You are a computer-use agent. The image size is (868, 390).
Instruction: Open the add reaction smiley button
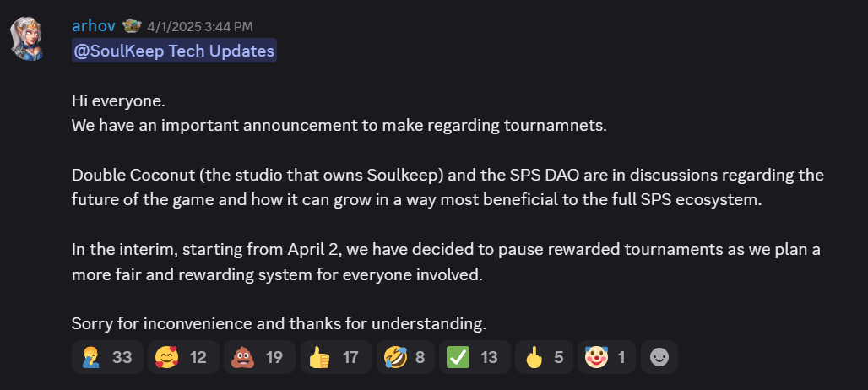point(659,357)
